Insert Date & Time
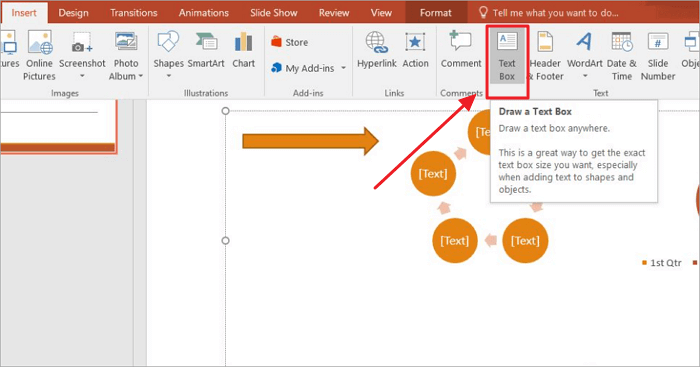Screen dimensions: 700x367 pyautogui.click(x=621, y=56)
